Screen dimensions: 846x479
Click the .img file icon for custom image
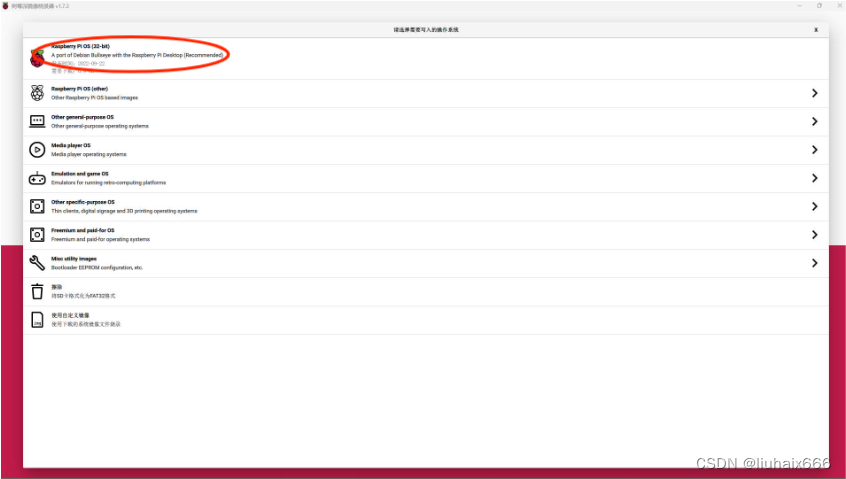(37, 319)
